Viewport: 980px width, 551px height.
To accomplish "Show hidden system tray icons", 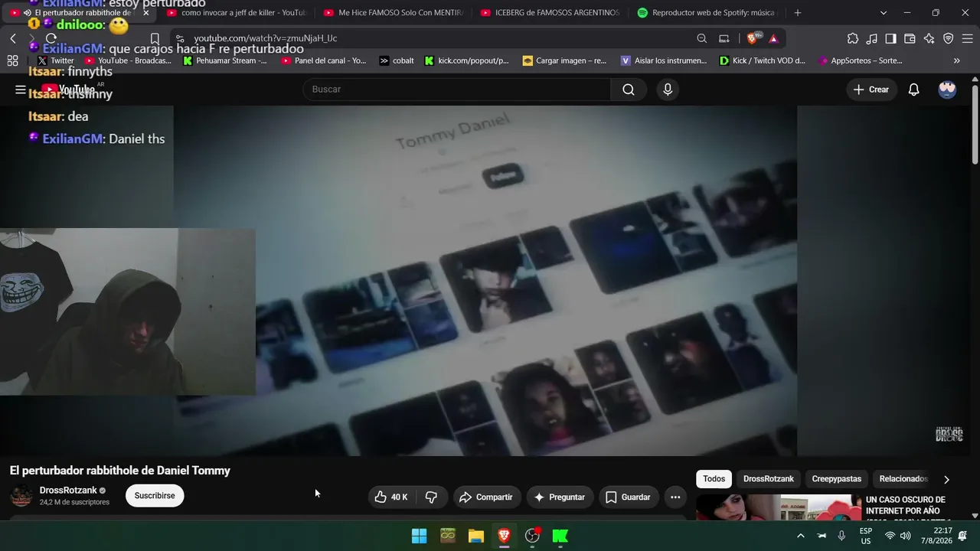I will pos(801,536).
